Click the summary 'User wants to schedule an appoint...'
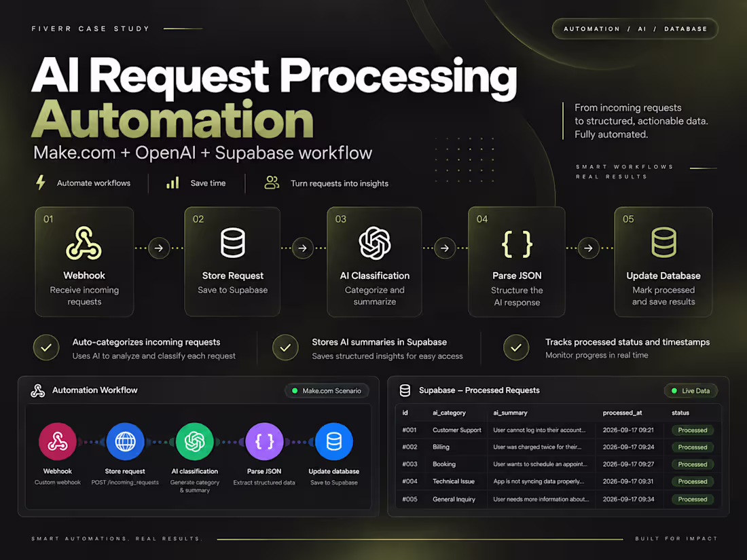Image resolution: width=747 pixels, height=560 pixels. coord(541,464)
